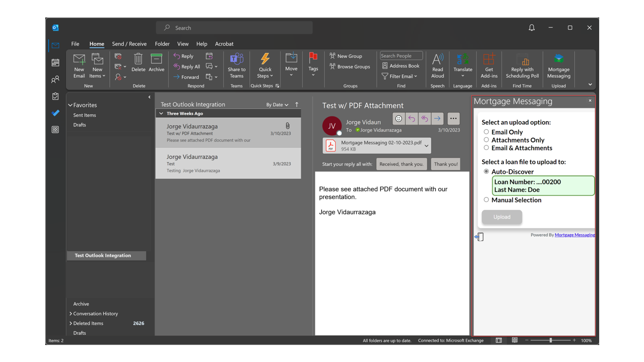Open the View tab
This screenshot has height=362, width=644.
183,44
